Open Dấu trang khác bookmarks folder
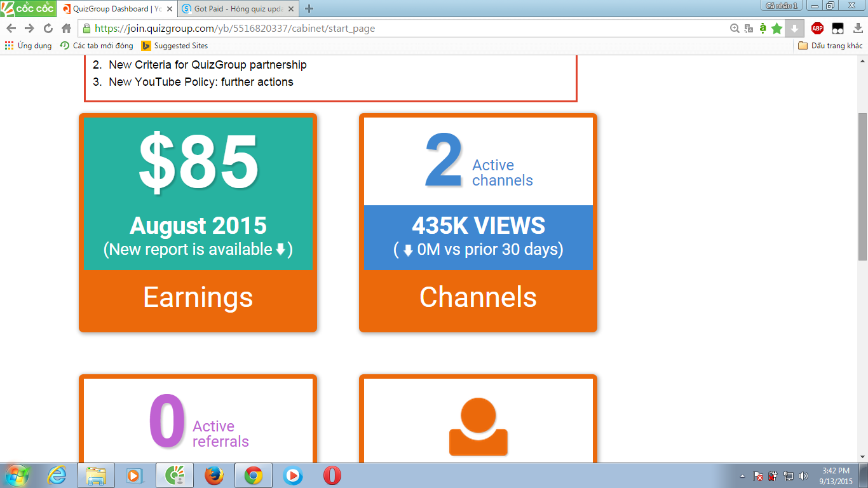Screen dimensions: 868x488 click(x=831, y=46)
